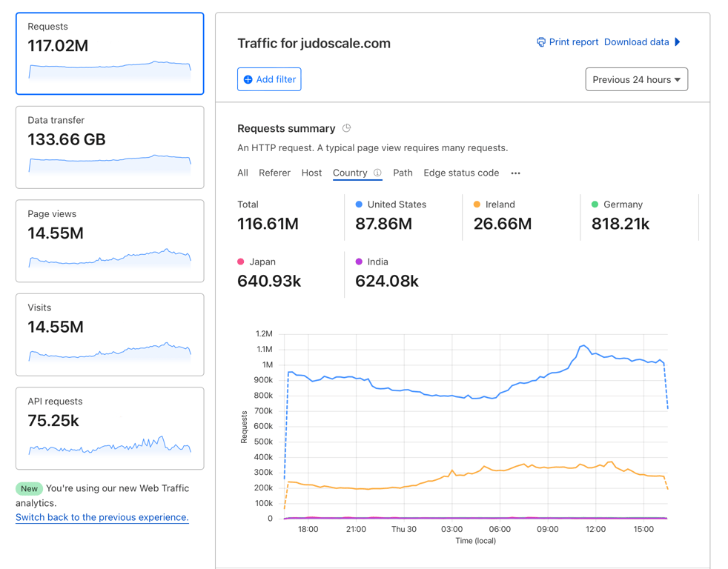Click the plus icon on Add filter

click(248, 79)
